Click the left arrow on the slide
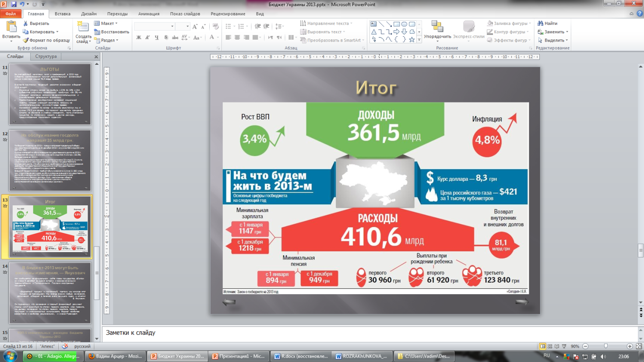Image resolution: width=644 pixels, height=362 pixels. pos(229,302)
